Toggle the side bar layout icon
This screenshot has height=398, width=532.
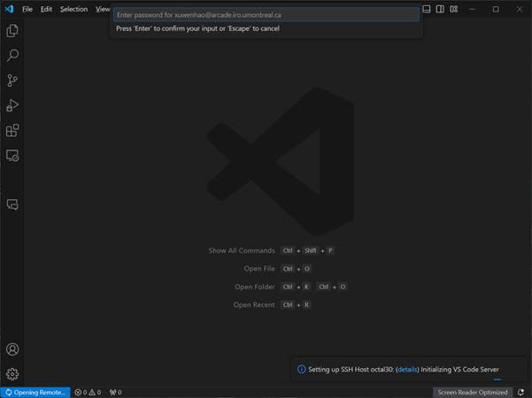click(440, 9)
